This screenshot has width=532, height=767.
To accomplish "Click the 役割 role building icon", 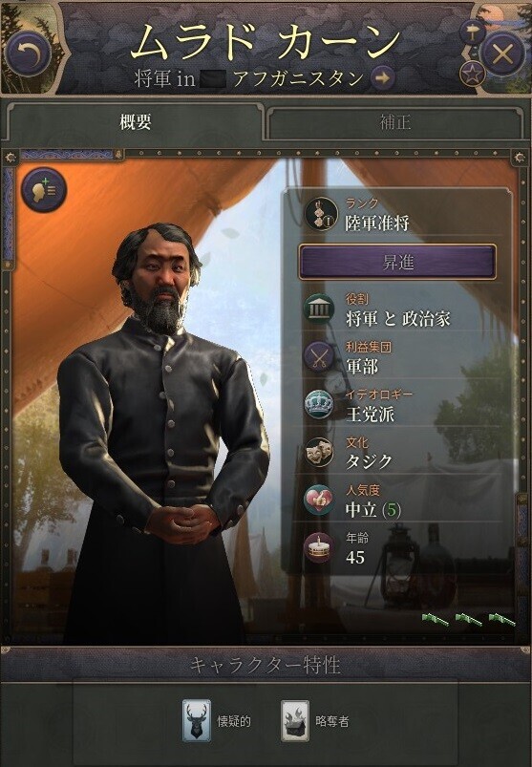I will click(319, 309).
